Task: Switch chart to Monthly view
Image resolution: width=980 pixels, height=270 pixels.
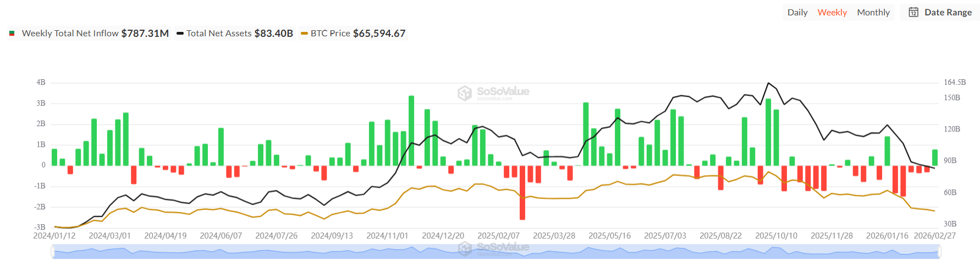Action: 873,12
